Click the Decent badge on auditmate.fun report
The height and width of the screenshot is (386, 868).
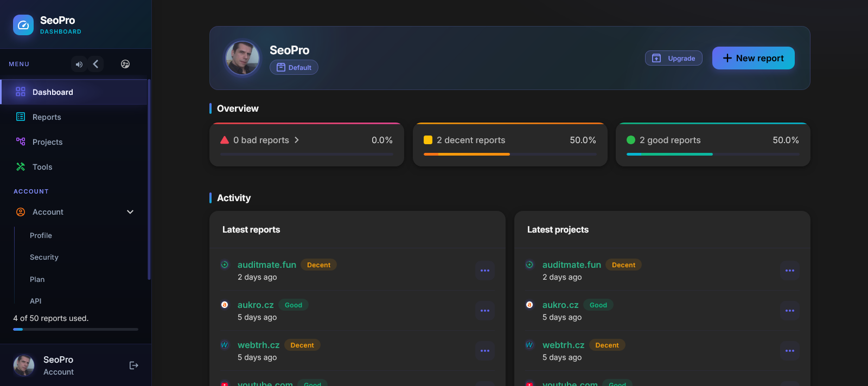pos(319,265)
